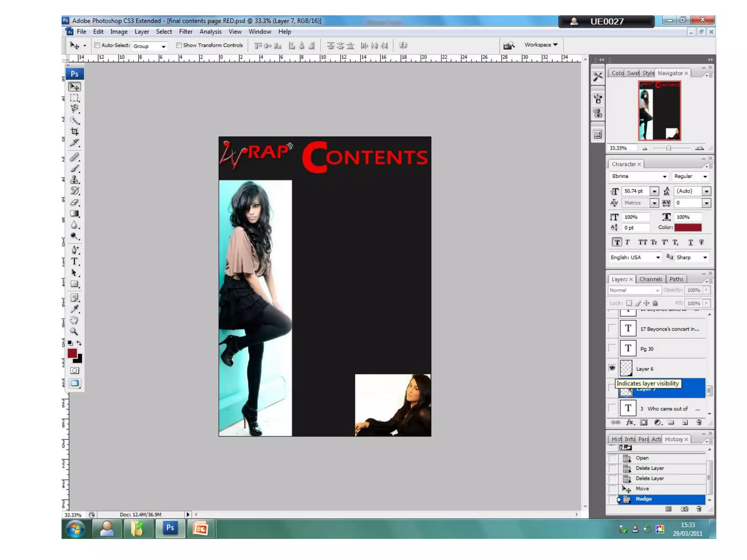Switch to the Channels tab
Image resolution: width=747 pixels, height=560 pixels.
651,279
